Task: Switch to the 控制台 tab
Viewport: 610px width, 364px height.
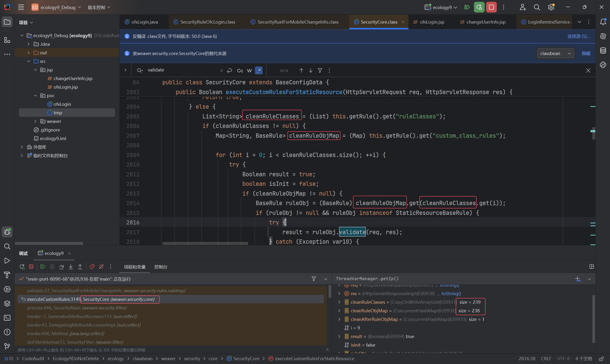Action: pyautogui.click(x=161, y=267)
